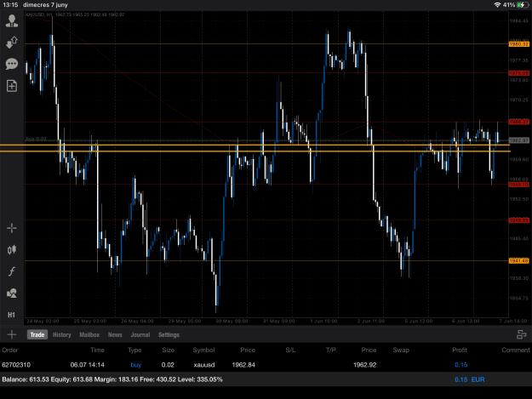This screenshot has width=532, height=399.
Task: Open the indicators f icon
Action: coord(12,271)
